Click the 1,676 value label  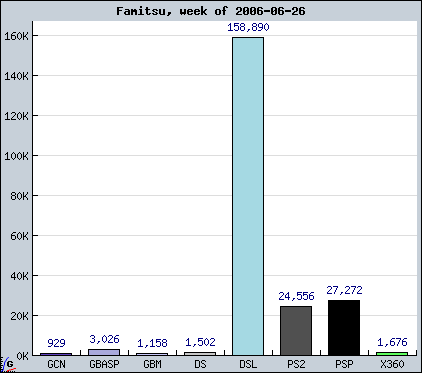[x=392, y=342]
